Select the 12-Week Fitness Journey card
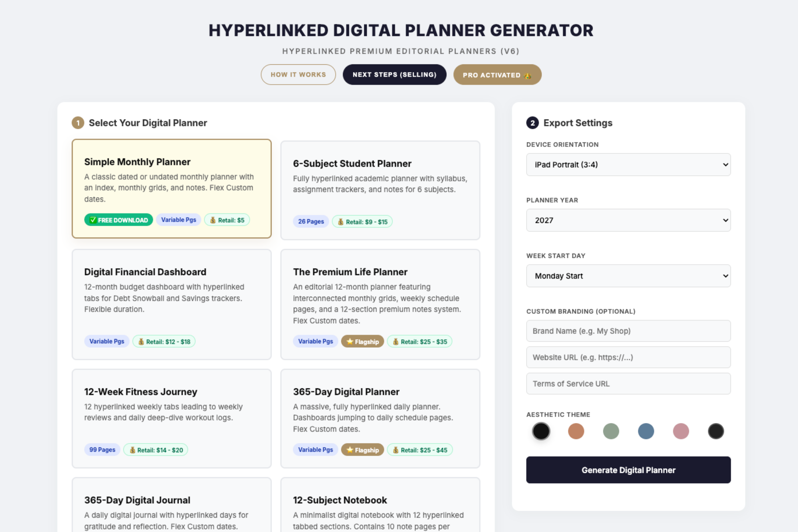The width and height of the screenshot is (798, 532). (172, 419)
